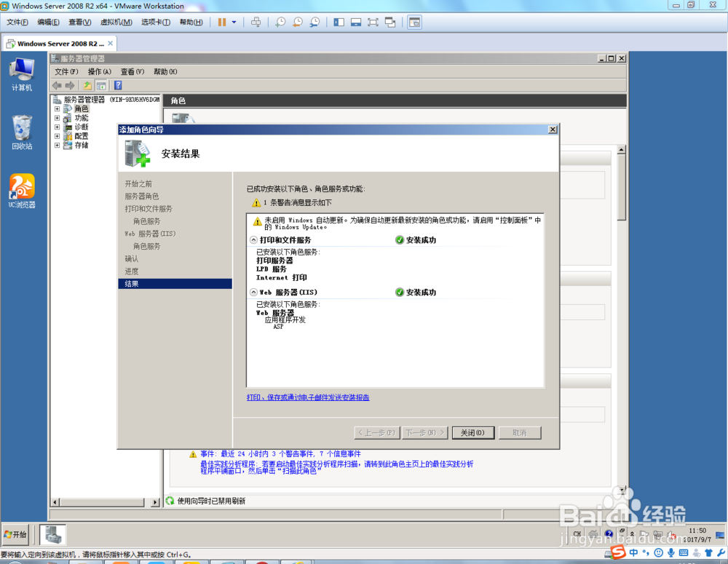728x564 pixels.
Task: Click the forward arrow in Server Manager toolbar
Action: pyautogui.click(x=70, y=85)
